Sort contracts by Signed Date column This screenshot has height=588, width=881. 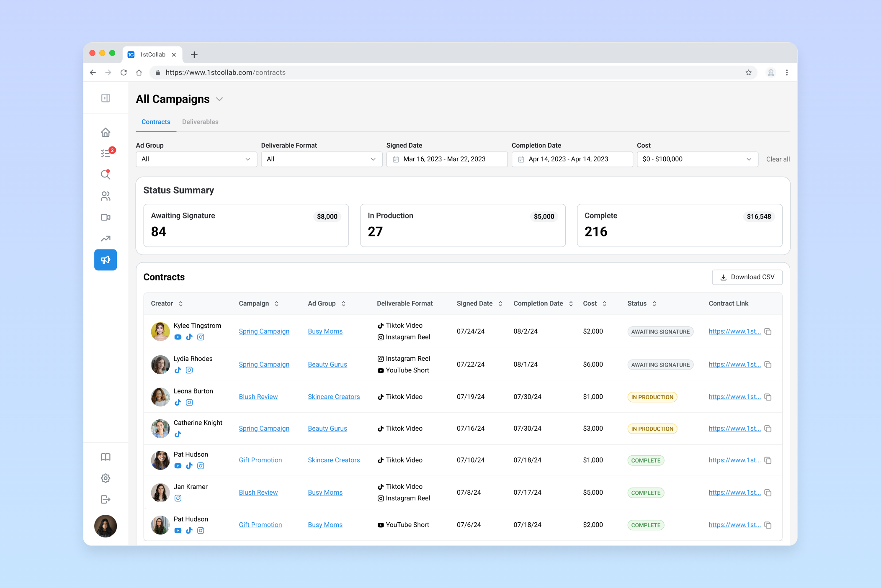(x=500, y=304)
